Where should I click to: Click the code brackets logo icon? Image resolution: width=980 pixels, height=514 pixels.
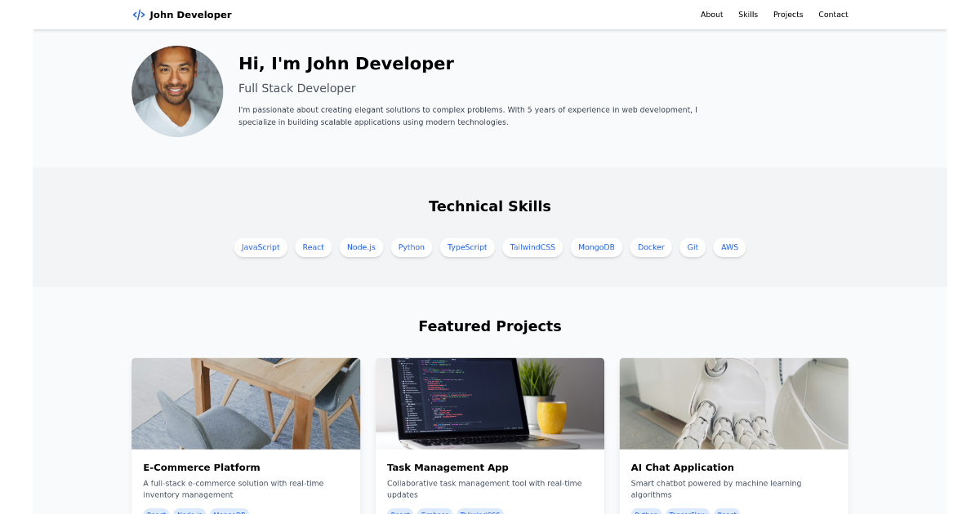point(137,14)
